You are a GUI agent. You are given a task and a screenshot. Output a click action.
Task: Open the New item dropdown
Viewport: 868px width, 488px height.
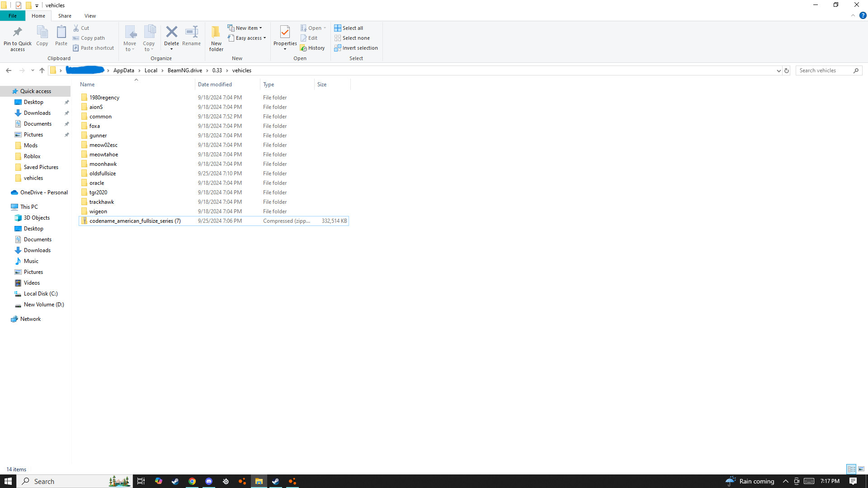click(245, 28)
